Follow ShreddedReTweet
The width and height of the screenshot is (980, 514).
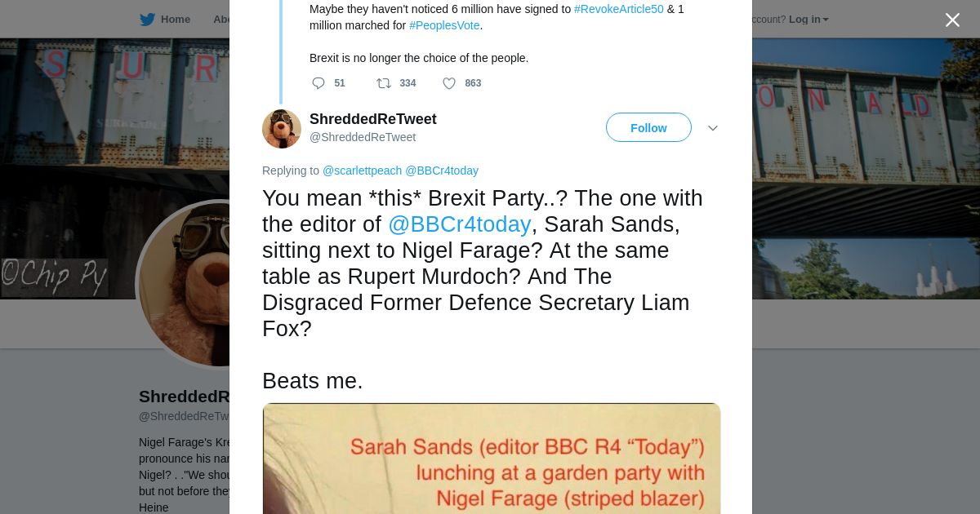(648, 128)
